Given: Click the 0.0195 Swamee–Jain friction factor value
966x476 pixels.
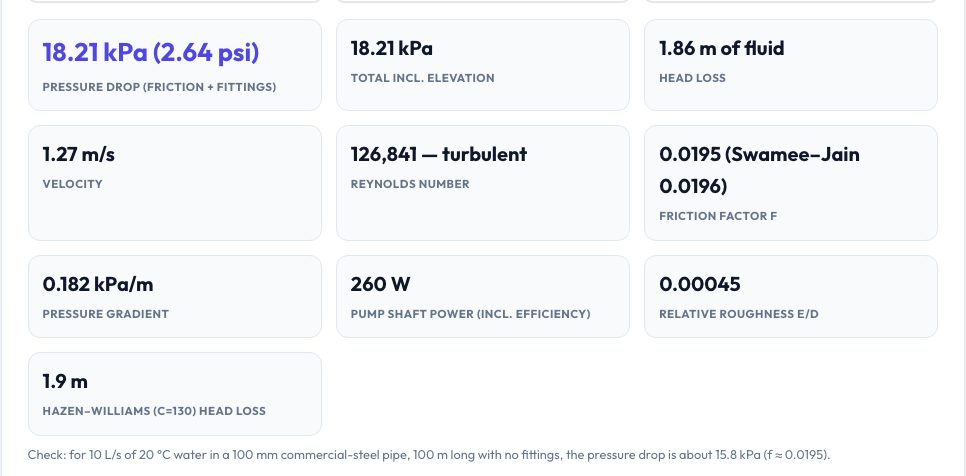Looking at the screenshot, I should coord(759,170).
